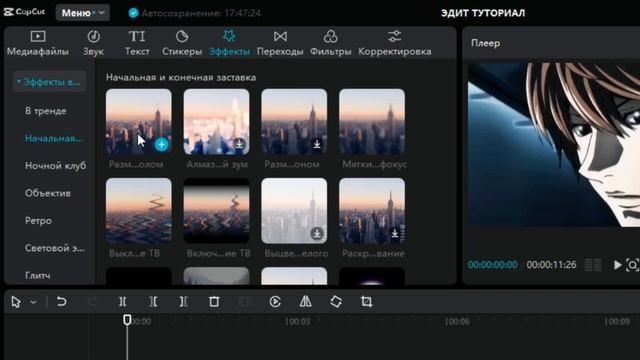640x360 pixels.
Task: Click the Плеер panel title
Action: [485, 43]
